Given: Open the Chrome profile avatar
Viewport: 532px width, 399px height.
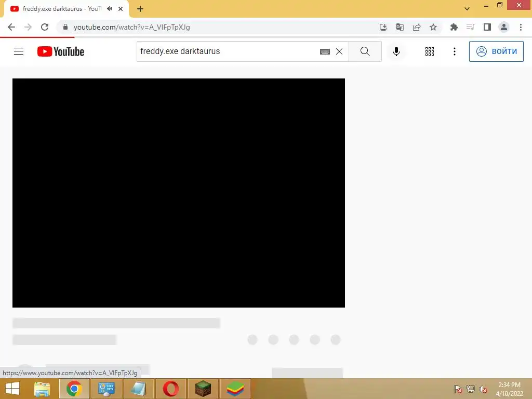Looking at the screenshot, I should click(x=504, y=27).
